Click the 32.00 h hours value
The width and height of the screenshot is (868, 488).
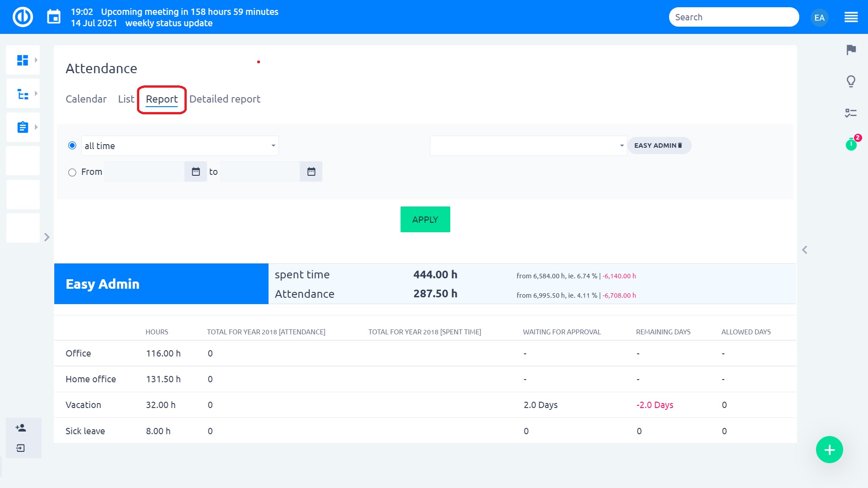(160, 405)
